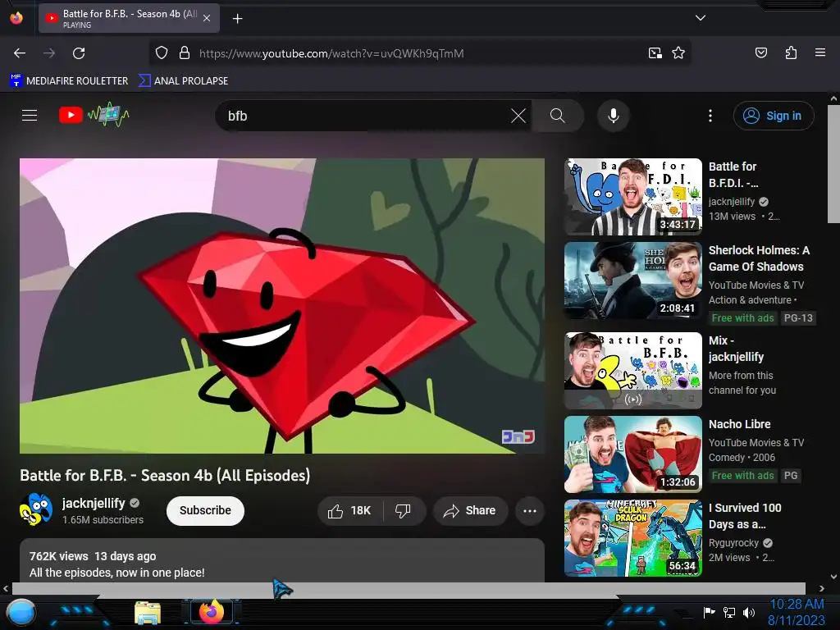Open the MEDIAFIRE ROULETTER bookmark

(x=69, y=81)
